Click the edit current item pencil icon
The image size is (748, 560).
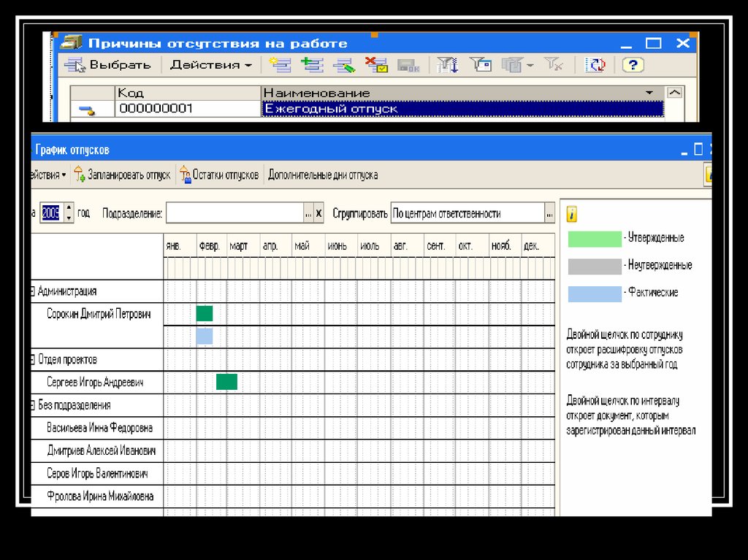[x=344, y=65]
